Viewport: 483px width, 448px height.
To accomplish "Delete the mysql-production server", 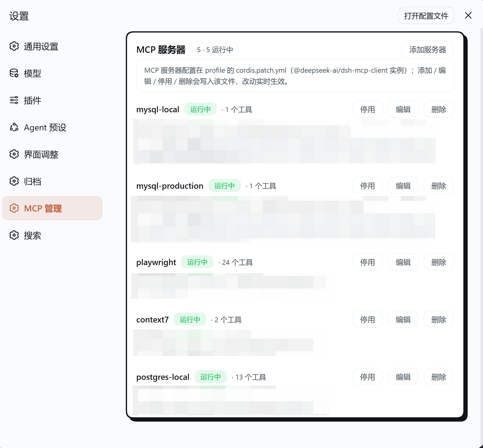I will click(439, 186).
